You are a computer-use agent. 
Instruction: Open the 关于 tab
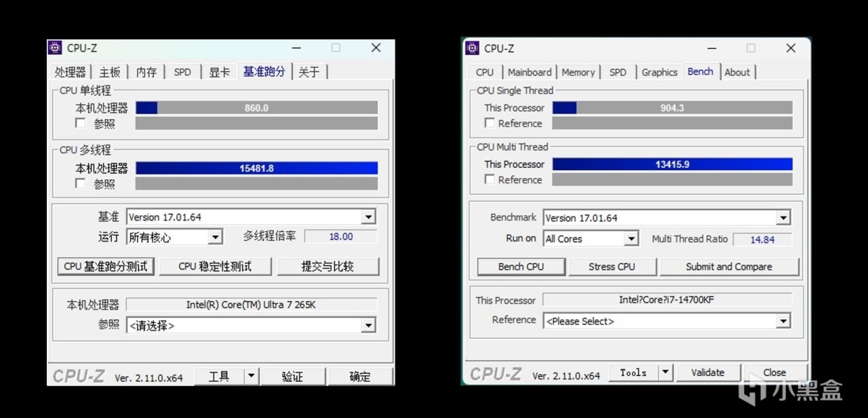[309, 72]
